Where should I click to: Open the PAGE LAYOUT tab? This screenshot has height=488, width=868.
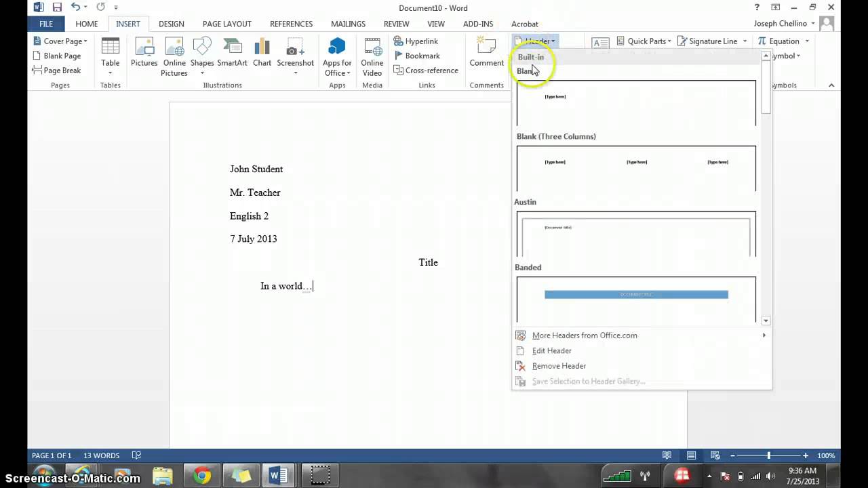226,24
